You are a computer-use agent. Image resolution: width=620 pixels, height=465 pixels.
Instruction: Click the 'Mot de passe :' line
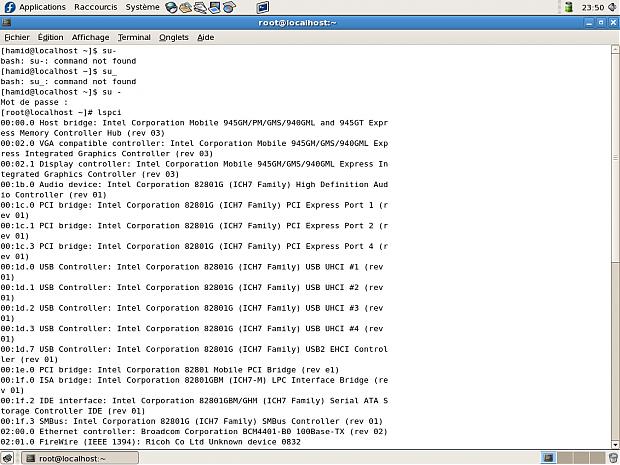click(34, 102)
